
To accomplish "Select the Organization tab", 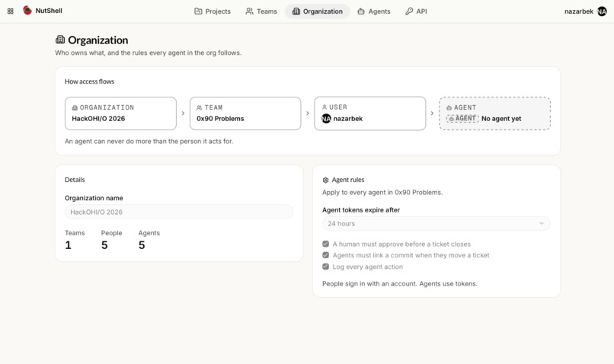I will tap(318, 11).
